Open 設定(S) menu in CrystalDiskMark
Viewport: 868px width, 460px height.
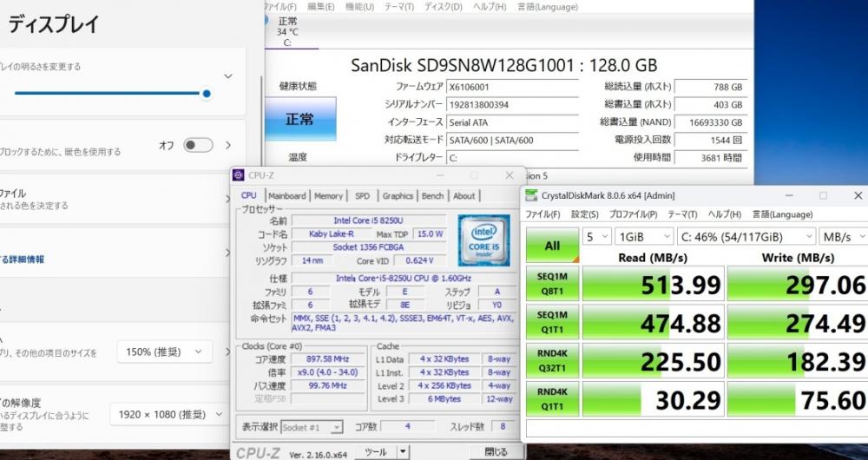[584, 214]
